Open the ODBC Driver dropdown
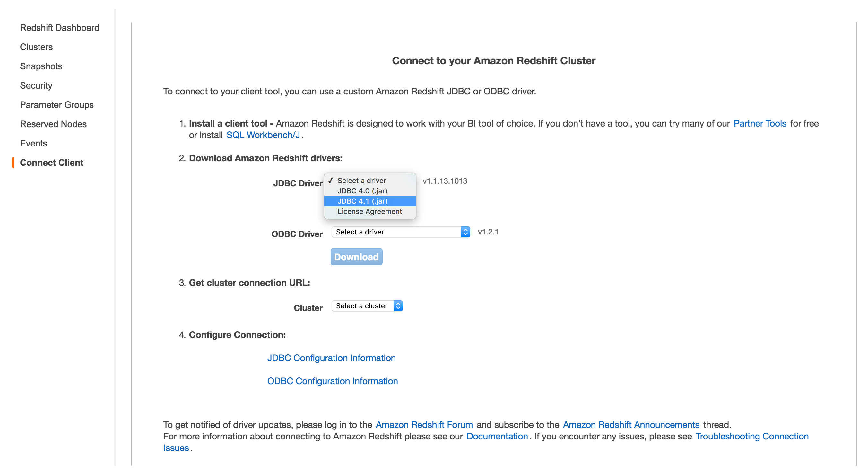This screenshot has width=868, height=469. [x=401, y=232]
